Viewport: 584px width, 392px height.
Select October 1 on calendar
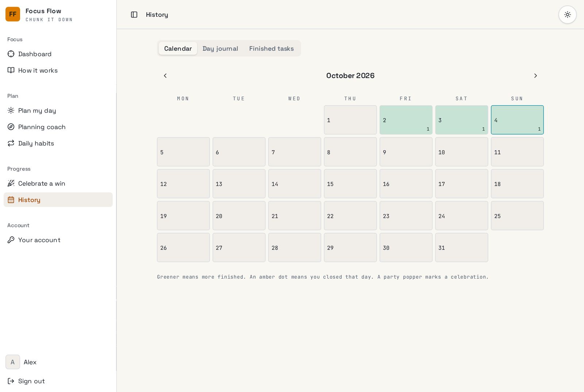click(x=350, y=120)
